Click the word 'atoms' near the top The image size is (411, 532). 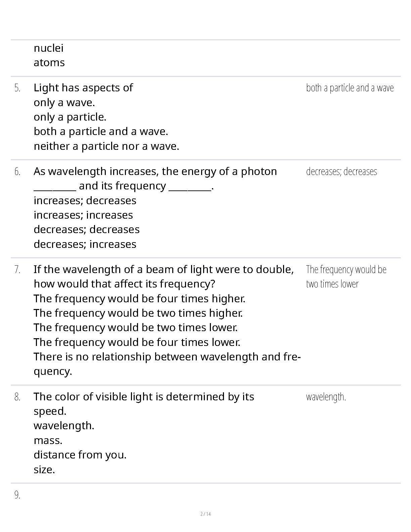point(49,62)
